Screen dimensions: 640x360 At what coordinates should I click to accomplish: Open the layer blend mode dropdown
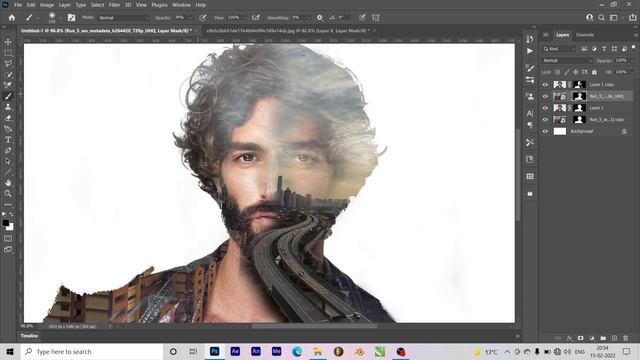568,60
